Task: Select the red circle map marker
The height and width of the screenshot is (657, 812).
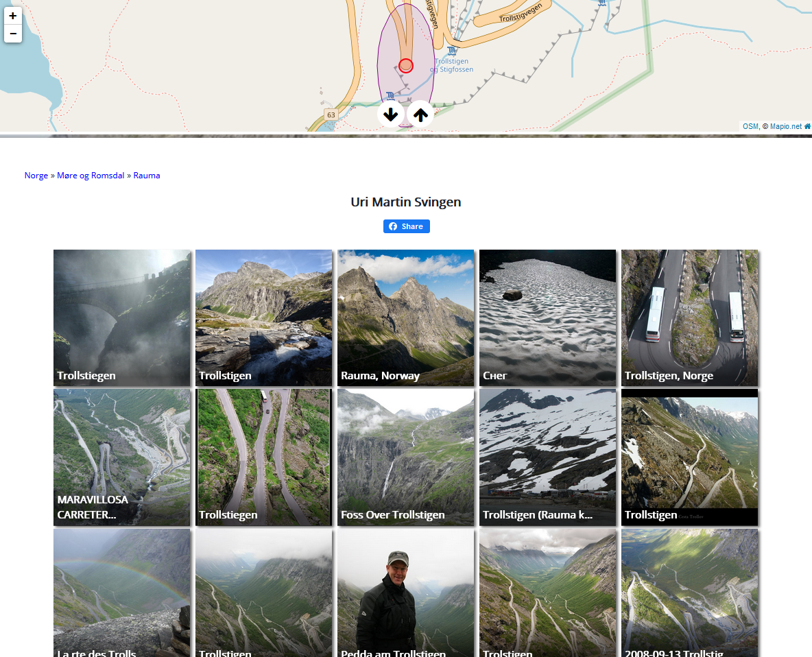Action: coord(406,66)
